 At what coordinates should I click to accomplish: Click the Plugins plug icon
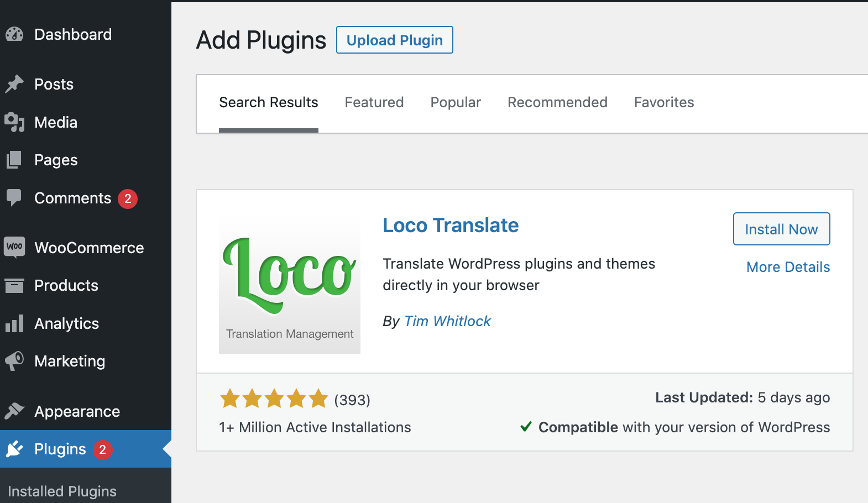pos(14,449)
